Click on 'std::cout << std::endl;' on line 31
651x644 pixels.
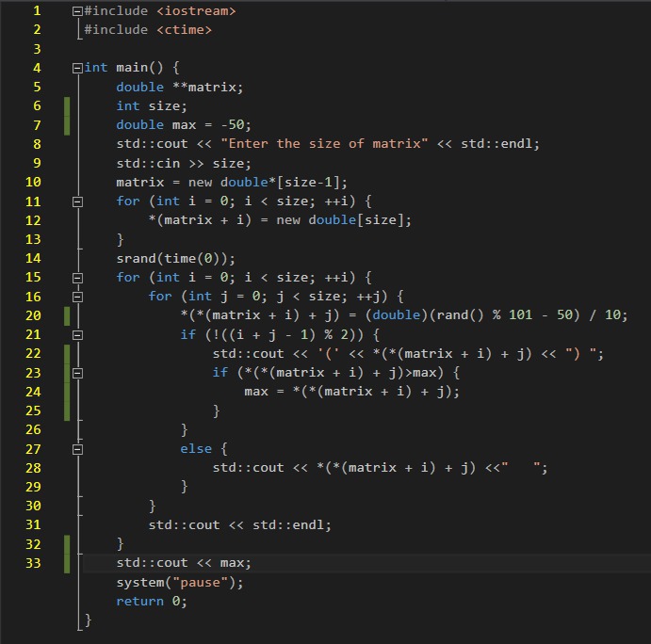[240, 525]
